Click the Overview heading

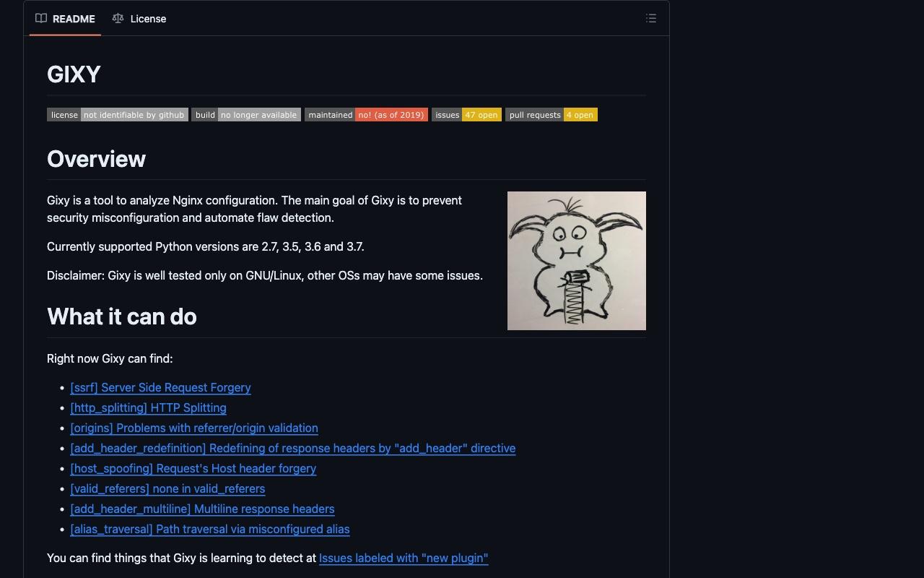click(96, 159)
